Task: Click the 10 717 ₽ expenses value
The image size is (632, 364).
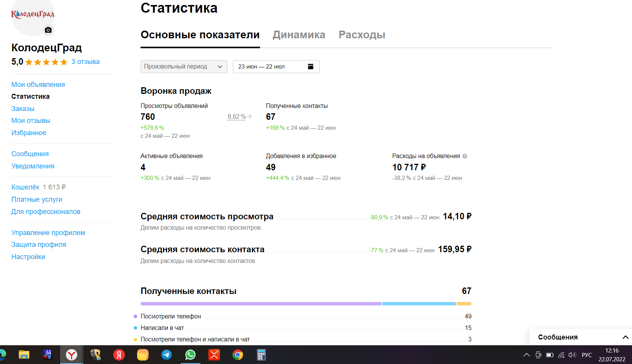Action: (409, 167)
